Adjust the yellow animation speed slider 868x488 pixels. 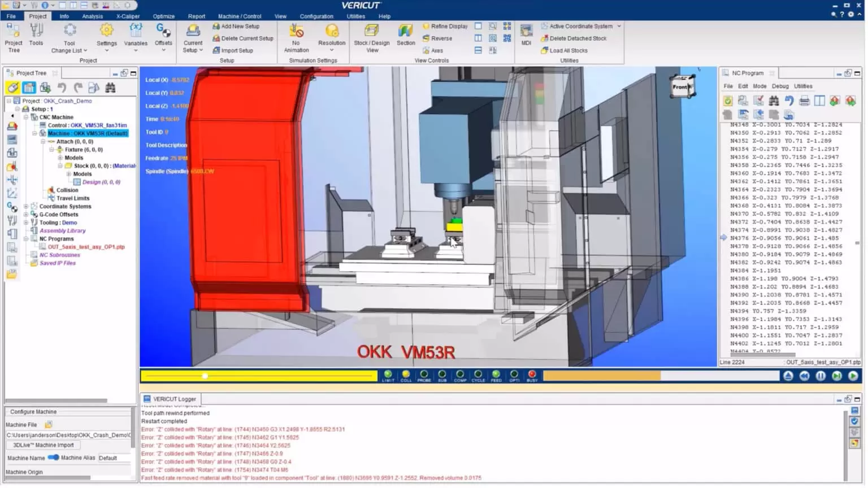point(205,376)
